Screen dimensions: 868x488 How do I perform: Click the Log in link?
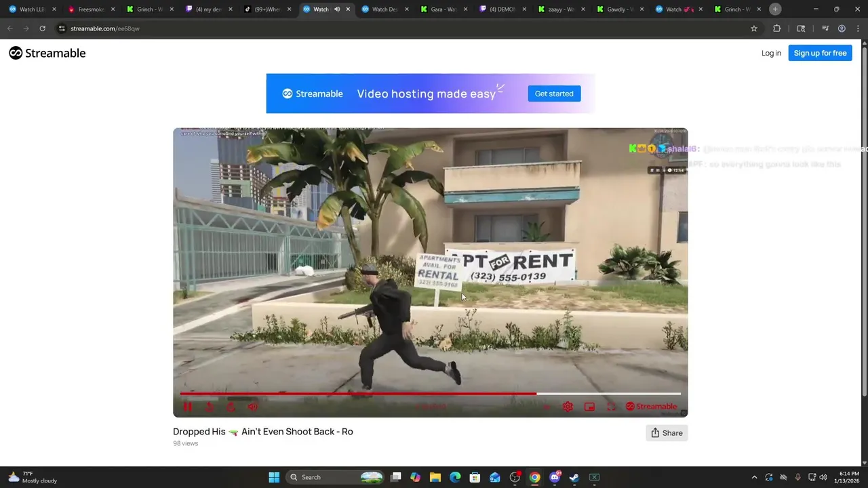771,53
